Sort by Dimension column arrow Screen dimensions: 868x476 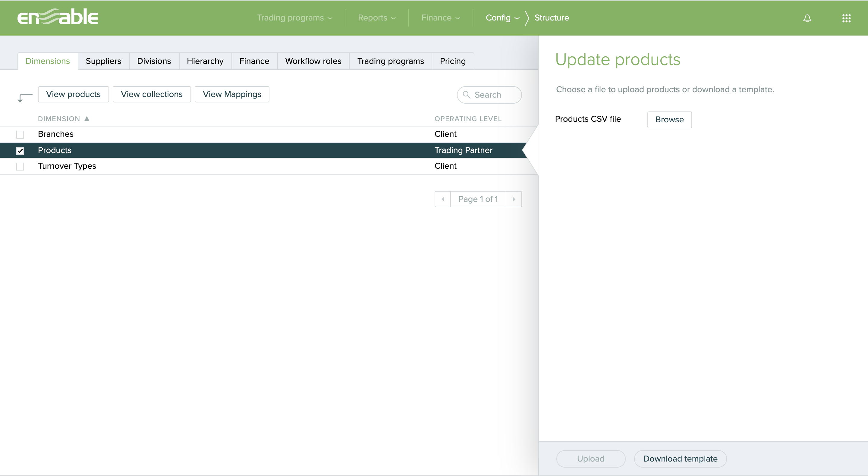click(87, 119)
